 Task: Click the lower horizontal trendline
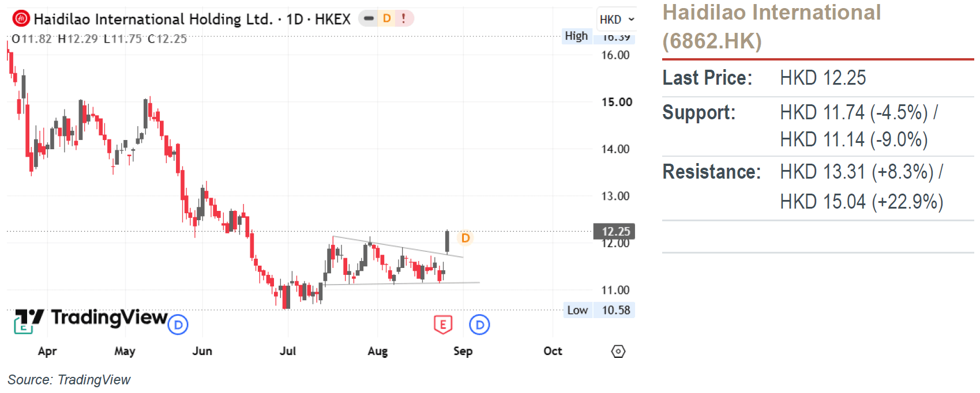pyautogui.click(x=402, y=284)
